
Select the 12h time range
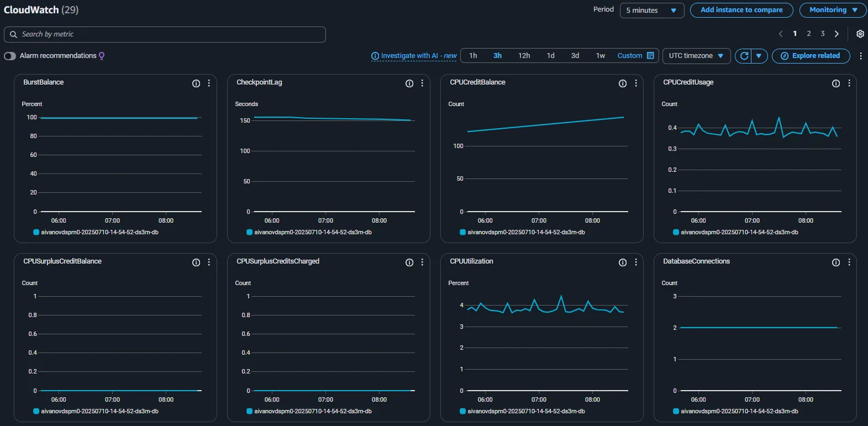click(x=524, y=56)
